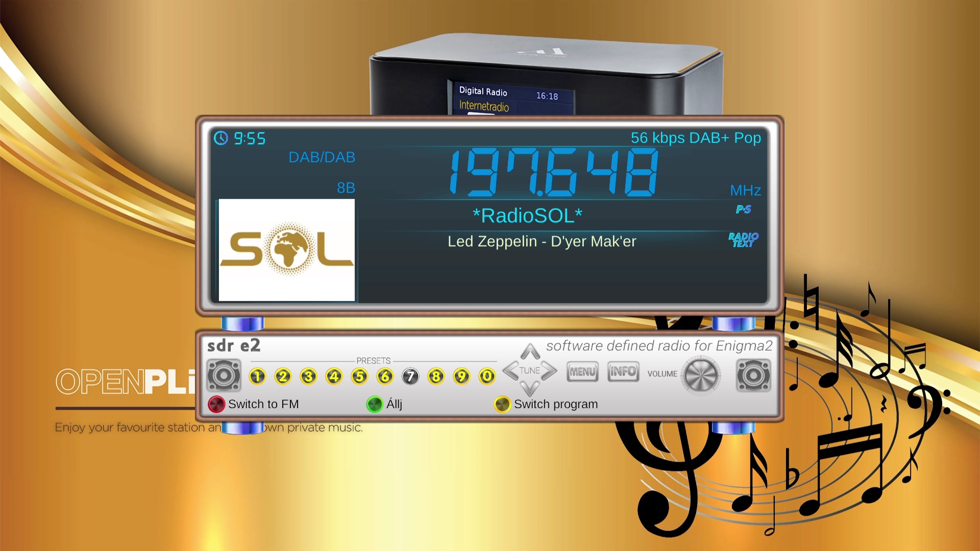Click the Radio Text indicator icon
This screenshot has width=980, height=551.
click(743, 240)
